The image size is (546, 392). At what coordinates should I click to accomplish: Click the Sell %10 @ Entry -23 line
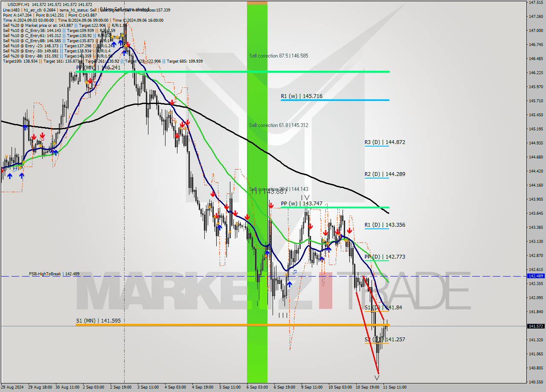(x=58, y=46)
